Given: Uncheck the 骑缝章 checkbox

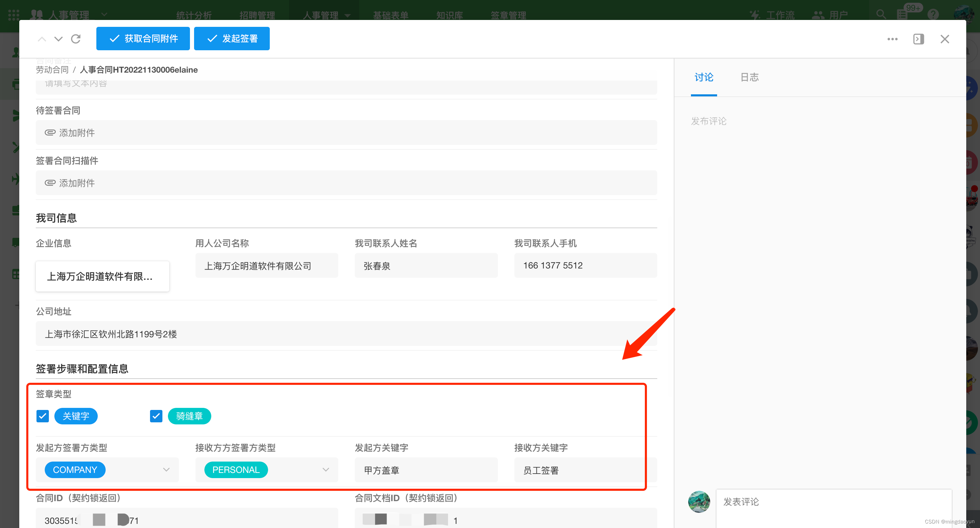Looking at the screenshot, I should pos(156,416).
